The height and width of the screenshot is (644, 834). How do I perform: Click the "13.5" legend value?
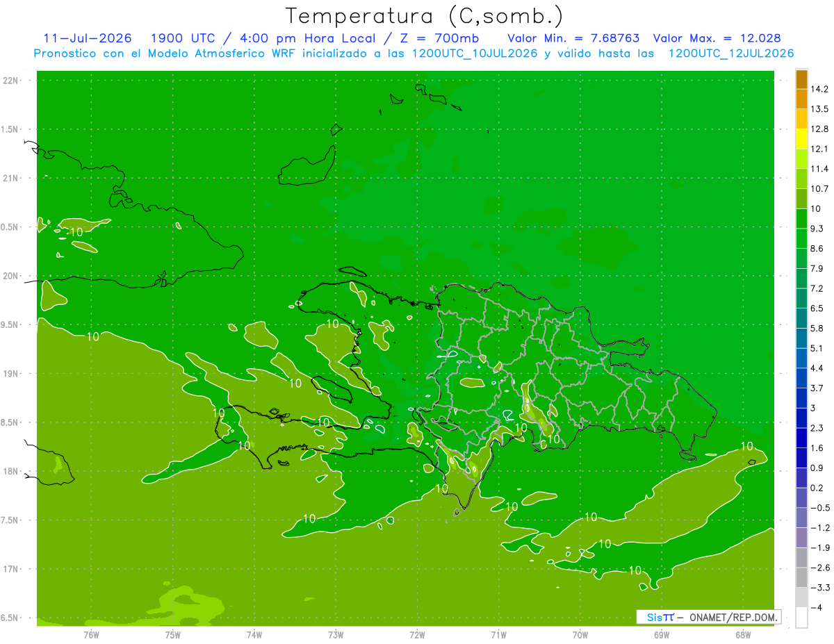click(x=819, y=109)
